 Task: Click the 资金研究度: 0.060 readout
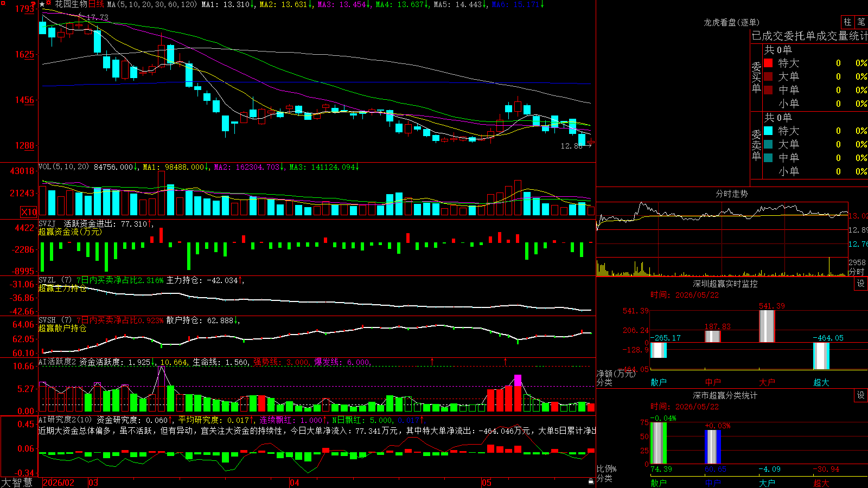click(x=135, y=420)
